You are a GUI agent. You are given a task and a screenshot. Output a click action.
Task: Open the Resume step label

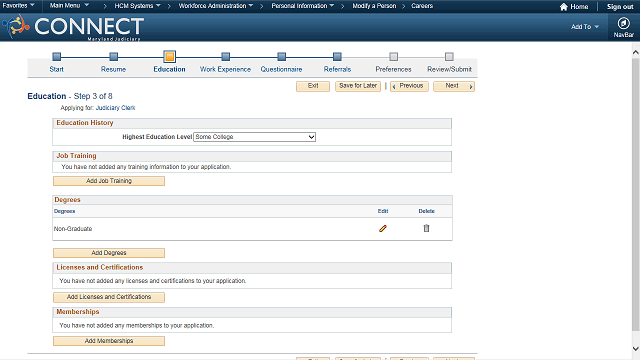pos(113,69)
